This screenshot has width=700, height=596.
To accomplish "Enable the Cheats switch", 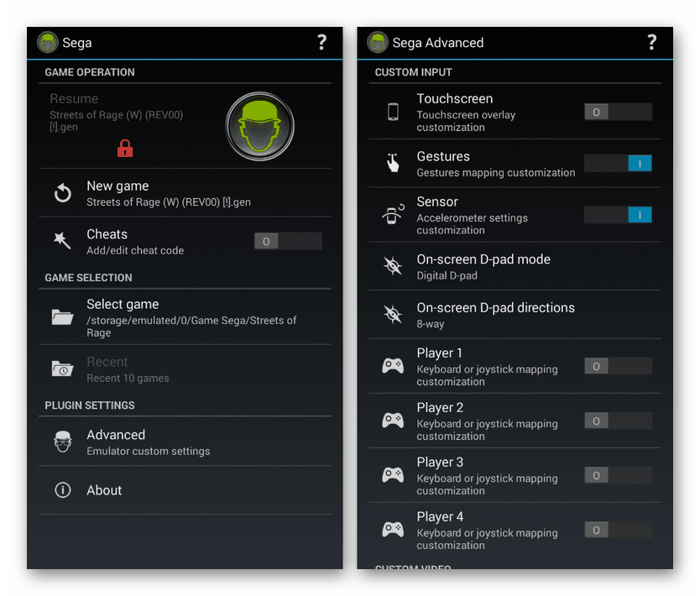I will click(x=288, y=241).
